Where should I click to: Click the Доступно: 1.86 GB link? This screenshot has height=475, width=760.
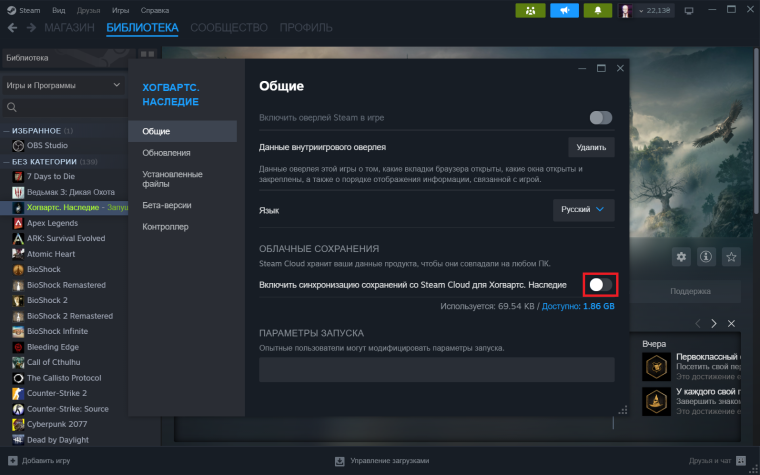tap(578, 306)
